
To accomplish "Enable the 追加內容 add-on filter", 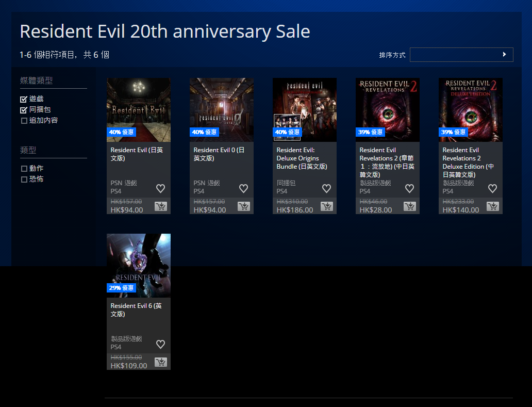I will pos(24,121).
